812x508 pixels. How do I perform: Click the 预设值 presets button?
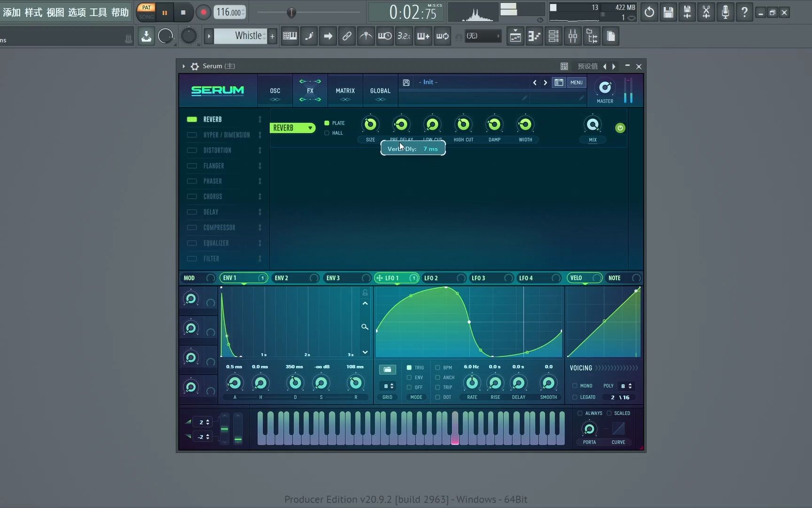pos(587,66)
